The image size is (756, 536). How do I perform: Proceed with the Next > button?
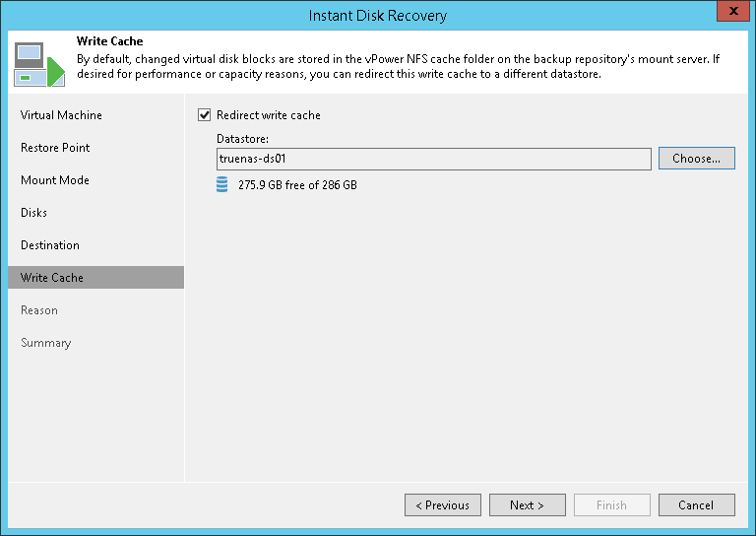coord(528,505)
